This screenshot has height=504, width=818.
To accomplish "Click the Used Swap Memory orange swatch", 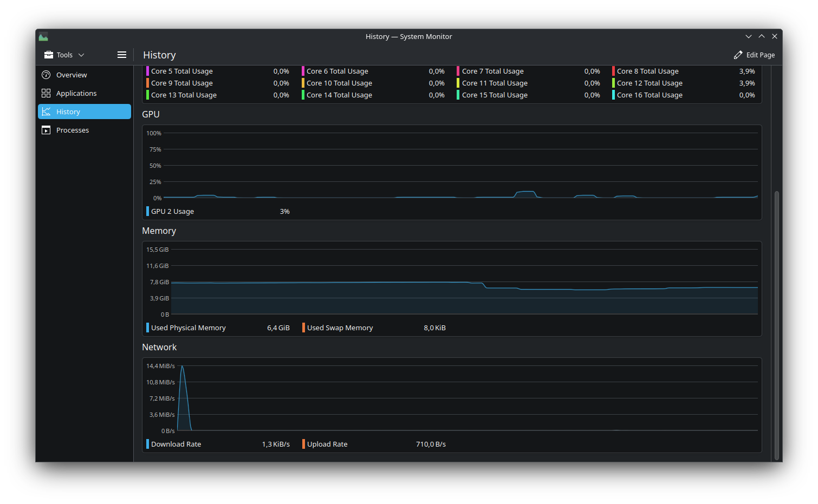I will 303,328.
